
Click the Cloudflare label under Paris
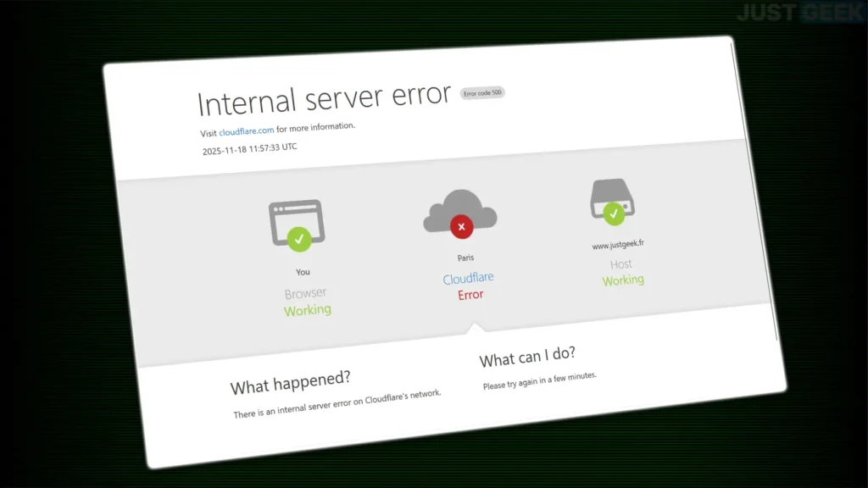468,278
